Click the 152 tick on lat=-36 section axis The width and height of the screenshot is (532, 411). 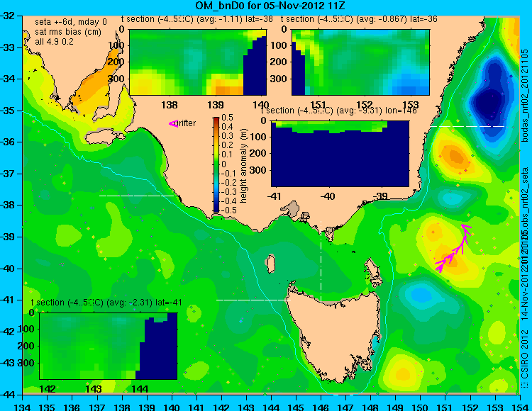pos(365,105)
